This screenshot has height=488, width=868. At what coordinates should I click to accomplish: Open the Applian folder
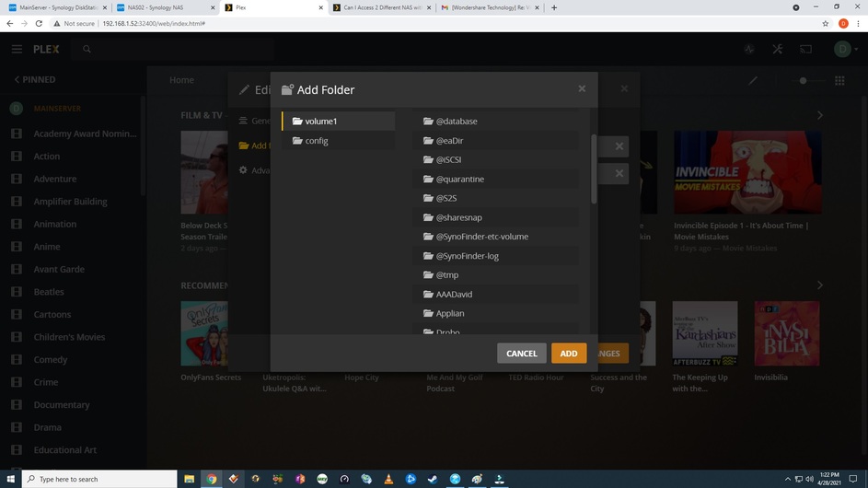(x=495, y=313)
